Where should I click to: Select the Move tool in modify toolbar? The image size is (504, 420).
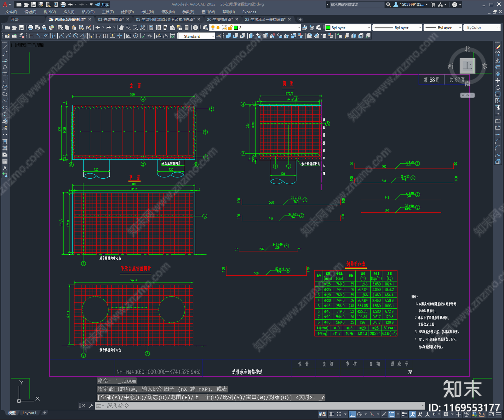click(x=498, y=80)
